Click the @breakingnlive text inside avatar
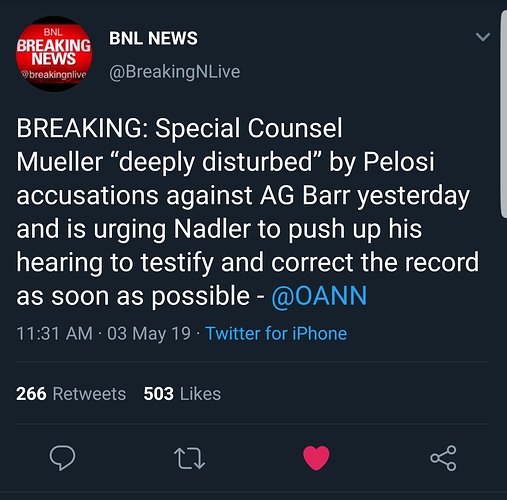Screen dimensions: 507x500 pyautogui.click(x=54, y=75)
